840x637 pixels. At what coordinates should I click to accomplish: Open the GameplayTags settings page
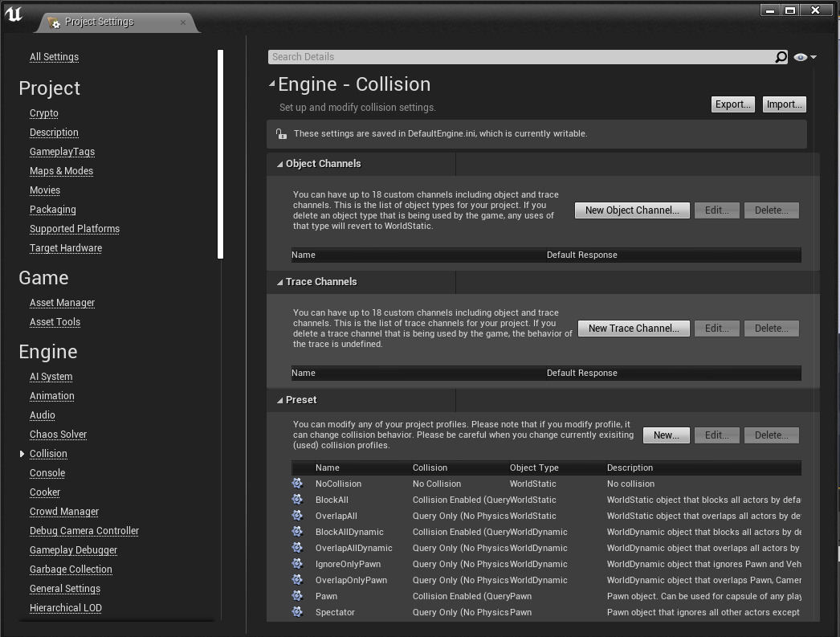62,152
